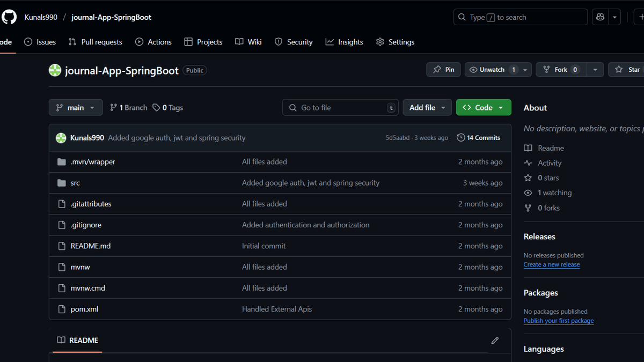Switch to the Issues tab

click(40, 42)
